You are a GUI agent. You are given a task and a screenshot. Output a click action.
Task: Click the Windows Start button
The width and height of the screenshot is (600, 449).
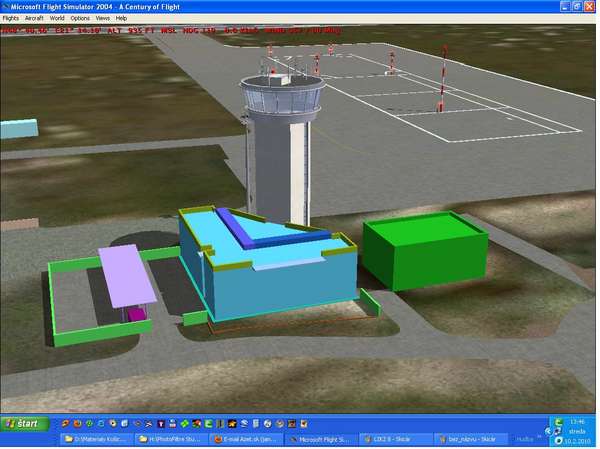[x=25, y=424]
